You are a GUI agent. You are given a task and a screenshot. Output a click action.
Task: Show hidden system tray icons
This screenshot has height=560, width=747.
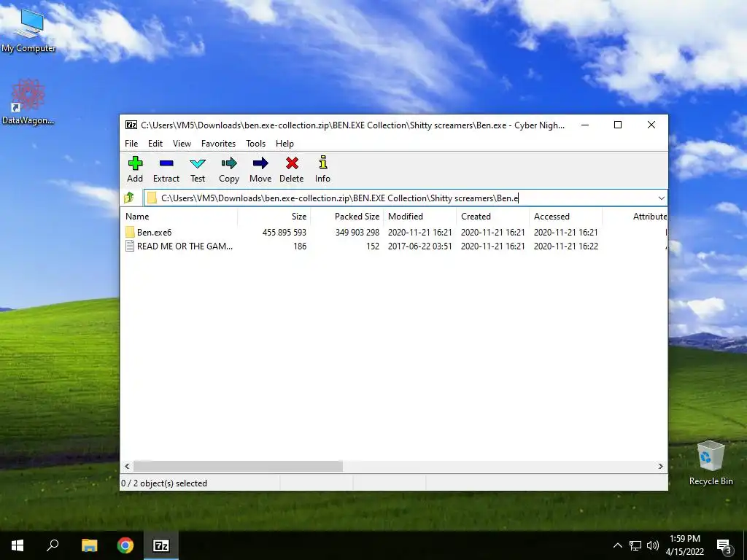[617, 545]
